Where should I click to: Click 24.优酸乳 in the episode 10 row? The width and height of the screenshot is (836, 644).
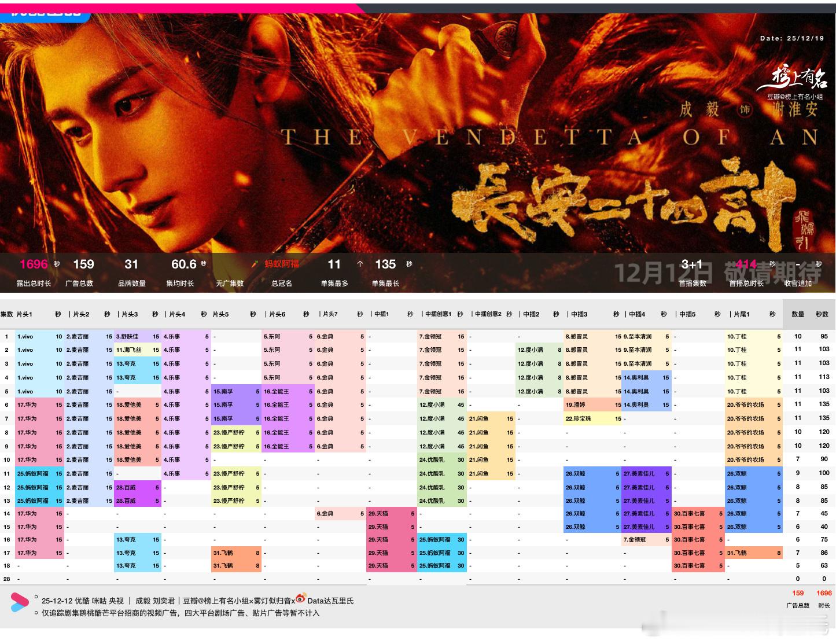point(442,460)
